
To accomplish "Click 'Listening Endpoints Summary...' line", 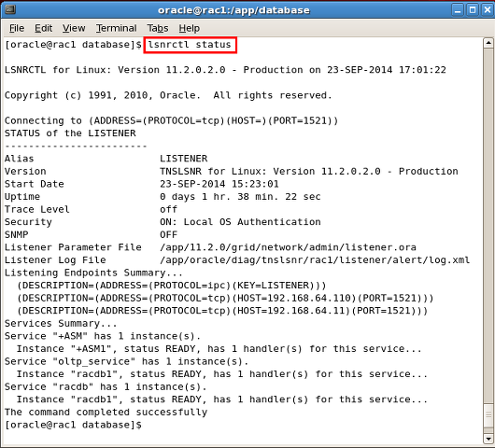I will pyautogui.click(x=93, y=273).
